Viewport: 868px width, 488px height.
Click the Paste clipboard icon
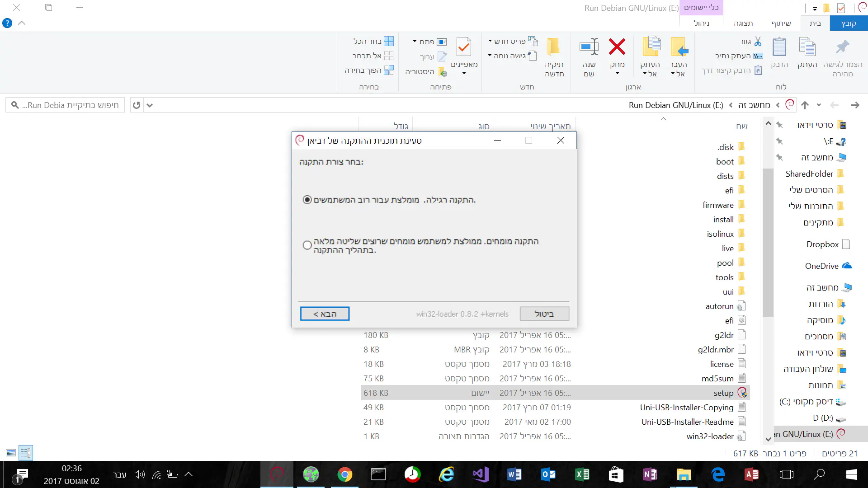(779, 47)
